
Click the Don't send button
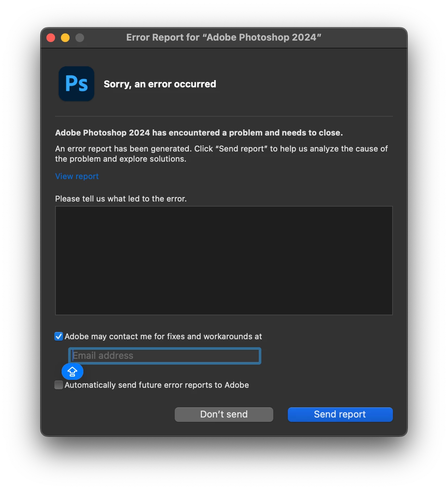click(224, 414)
